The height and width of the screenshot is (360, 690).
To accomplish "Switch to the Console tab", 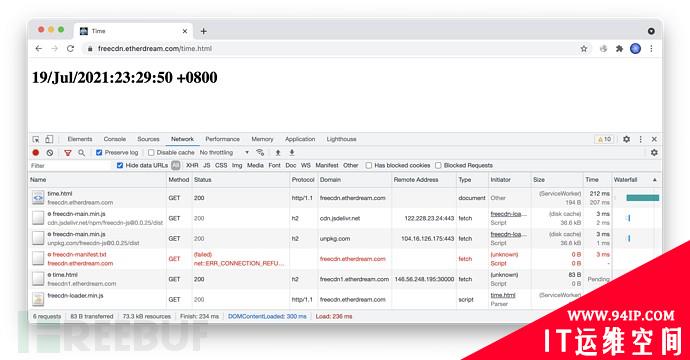I will (x=115, y=139).
